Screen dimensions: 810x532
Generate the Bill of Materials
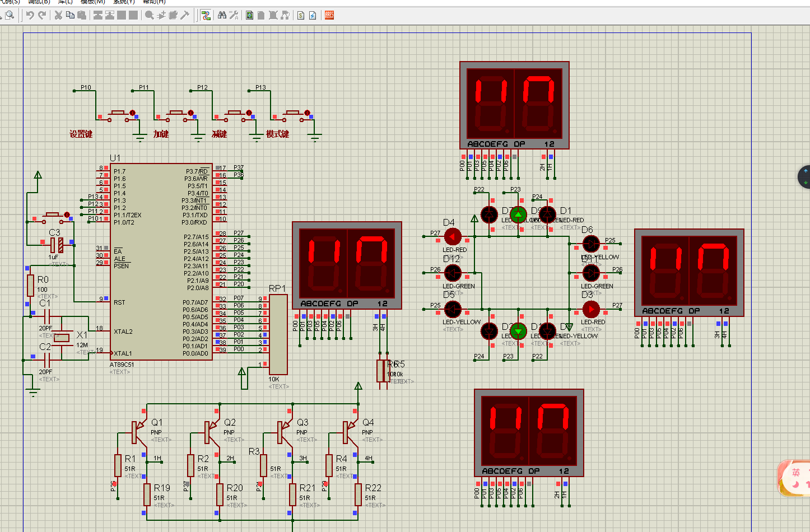pos(301,15)
